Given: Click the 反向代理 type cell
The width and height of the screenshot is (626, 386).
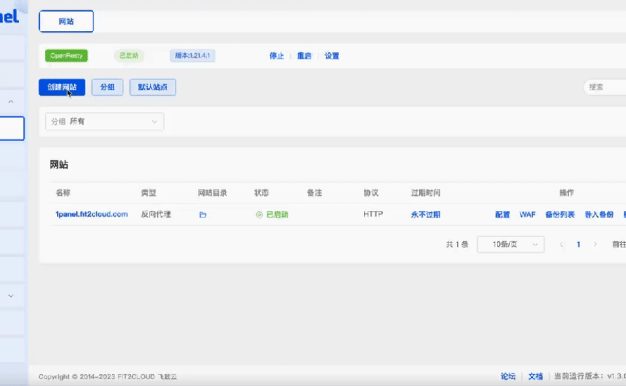Looking at the screenshot, I should 156,214.
